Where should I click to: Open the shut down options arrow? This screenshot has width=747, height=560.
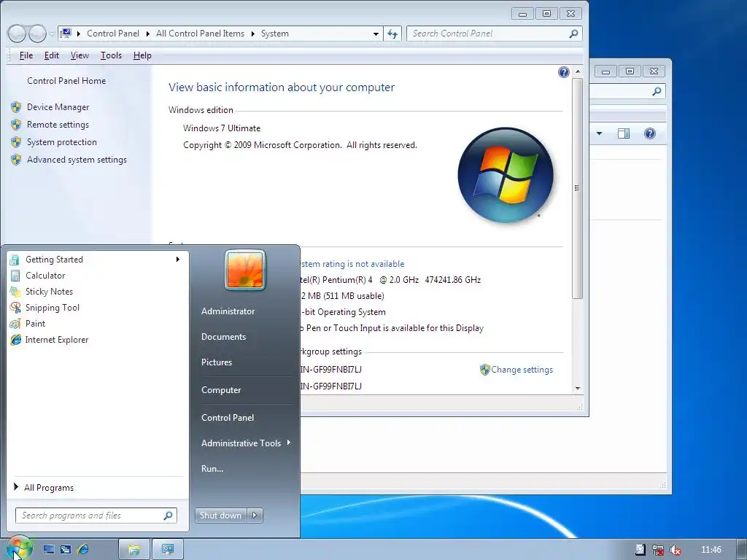(x=255, y=516)
